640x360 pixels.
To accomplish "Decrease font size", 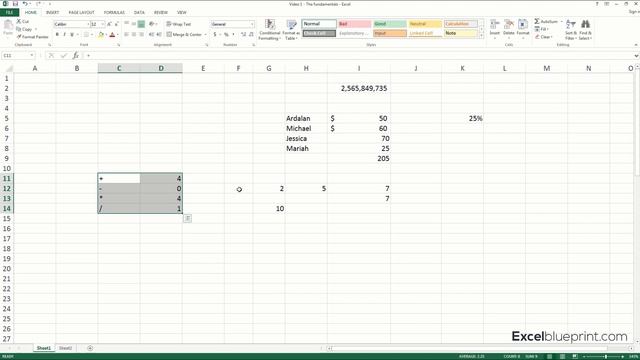I will [x=116, y=24].
